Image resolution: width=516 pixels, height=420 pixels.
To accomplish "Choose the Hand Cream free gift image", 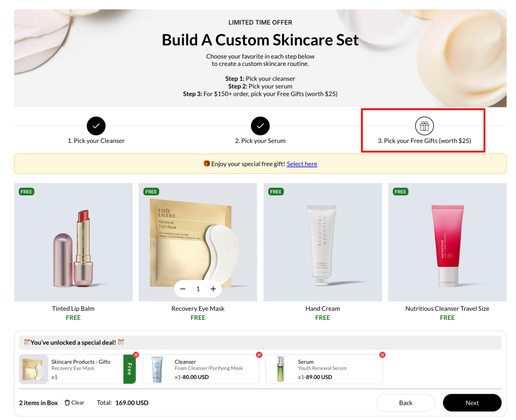I will (322, 242).
